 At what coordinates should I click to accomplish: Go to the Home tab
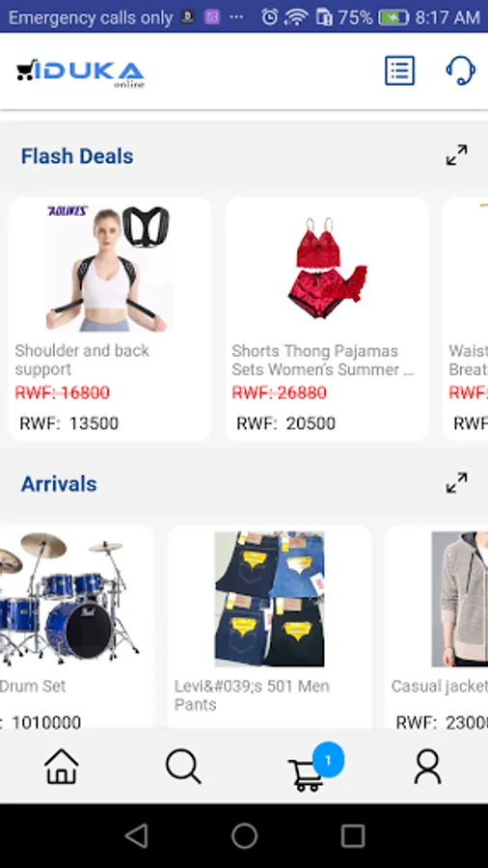[x=62, y=766]
